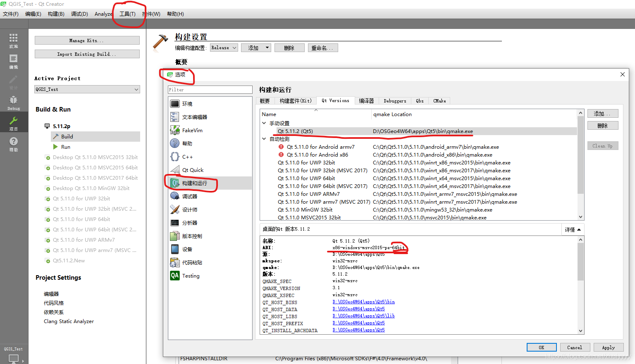Open the File menu
The height and width of the screenshot is (364, 635).
11,14
